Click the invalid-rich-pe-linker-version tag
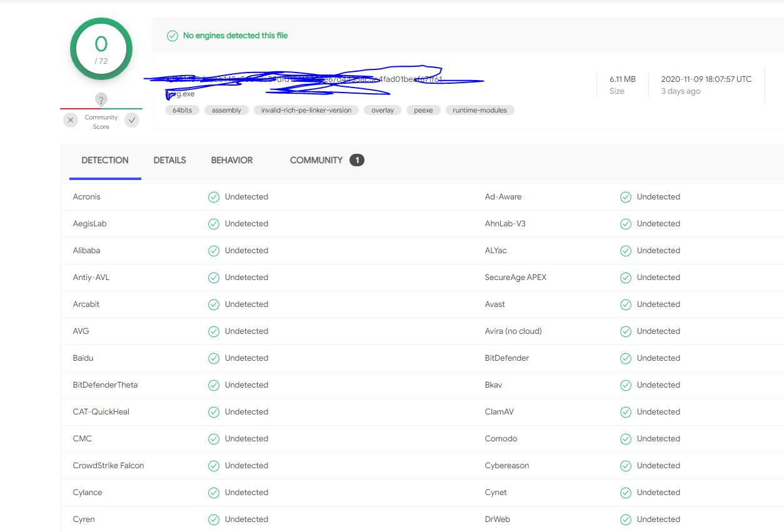784x532 pixels. pos(306,110)
